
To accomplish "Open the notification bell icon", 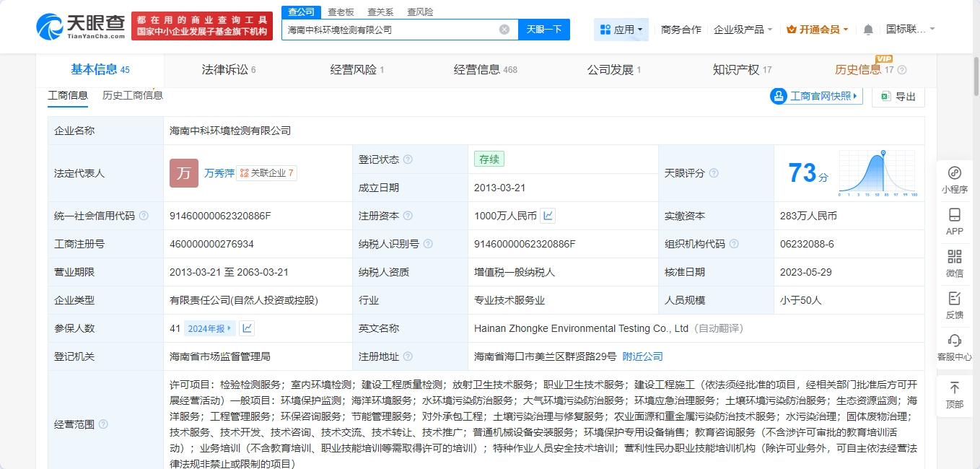I will pyautogui.click(x=868, y=30).
